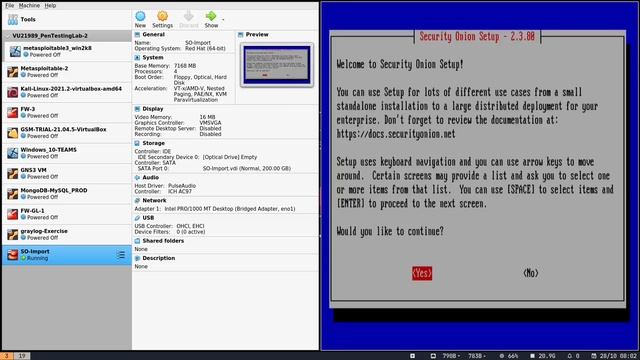Screen dimensions: 640x360
Task: Click the Security Onion Setup title
Action: 477,36
